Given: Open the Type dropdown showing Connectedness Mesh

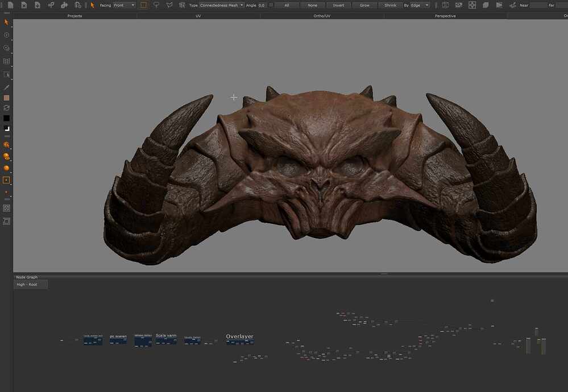Looking at the screenshot, I should point(222,5).
